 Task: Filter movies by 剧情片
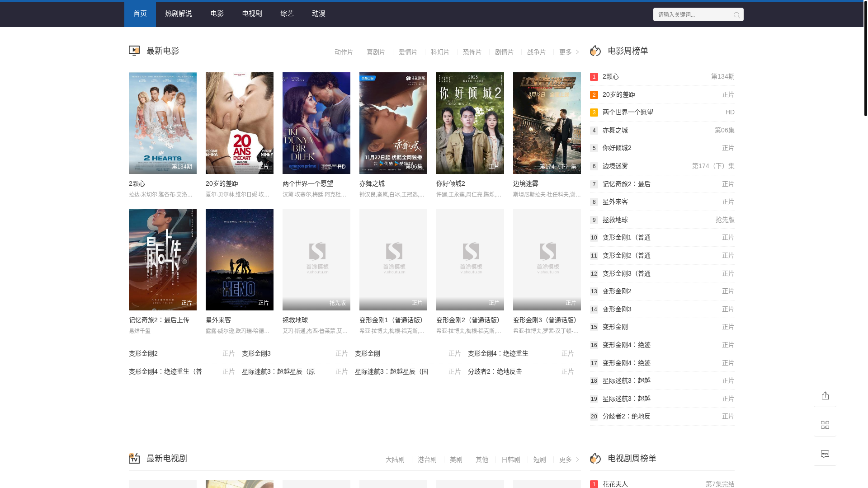point(505,52)
